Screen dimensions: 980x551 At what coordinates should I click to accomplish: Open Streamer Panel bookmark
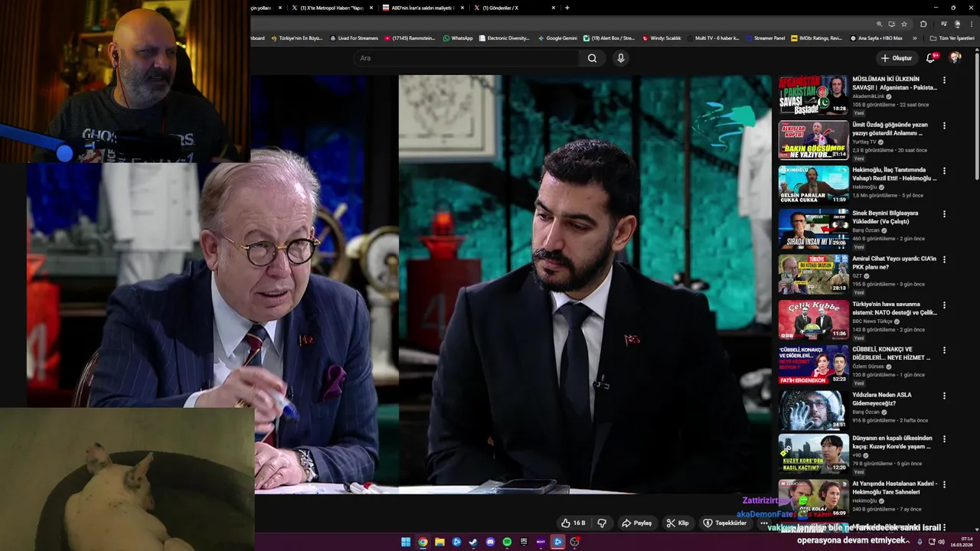click(765, 37)
